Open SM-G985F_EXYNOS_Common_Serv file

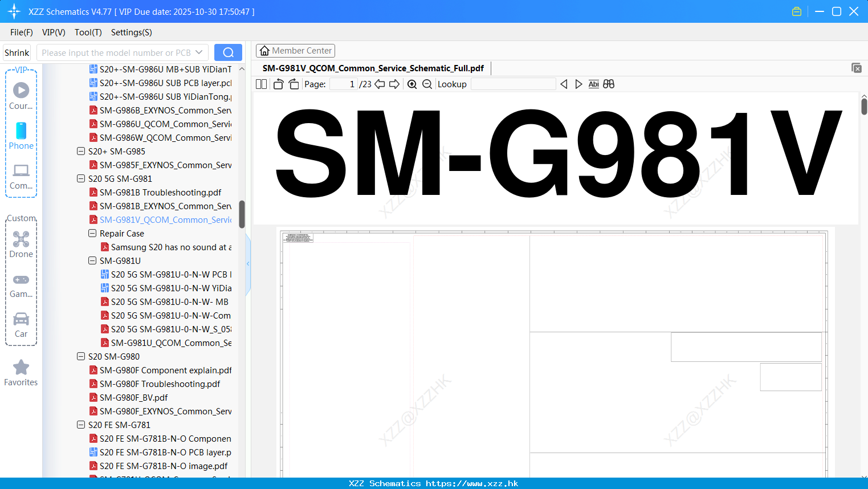click(160, 165)
